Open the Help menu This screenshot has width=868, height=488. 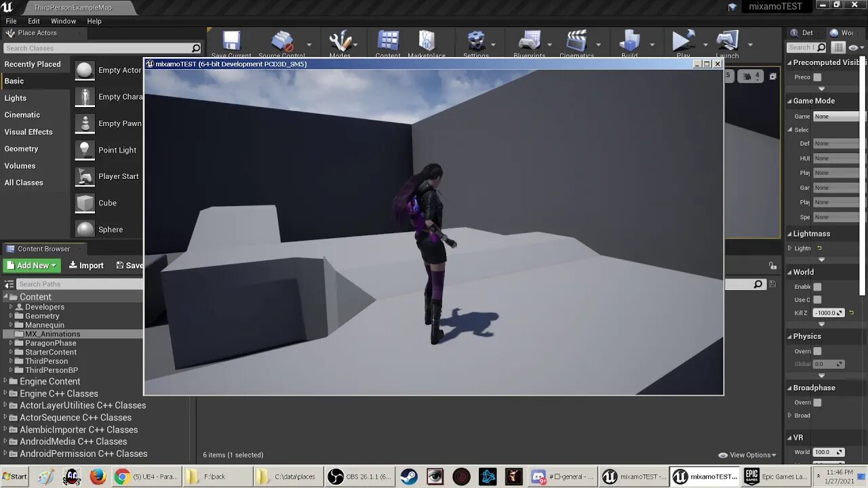click(x=94, y=21)
